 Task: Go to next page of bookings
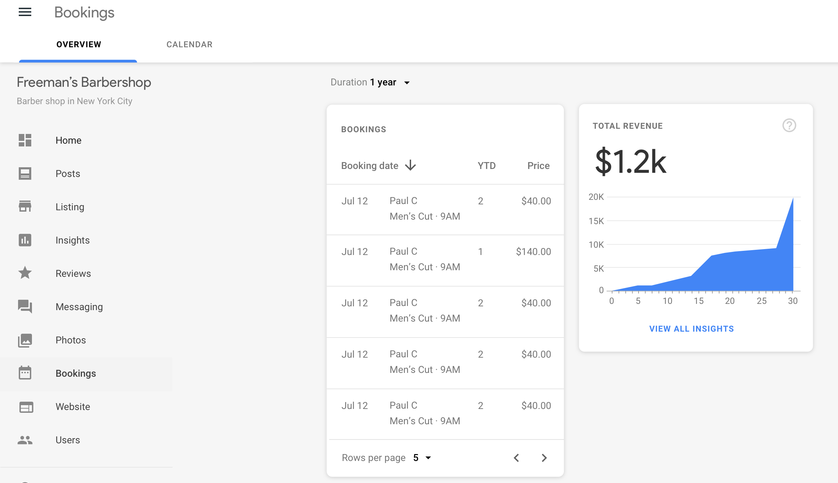point(544,458)
